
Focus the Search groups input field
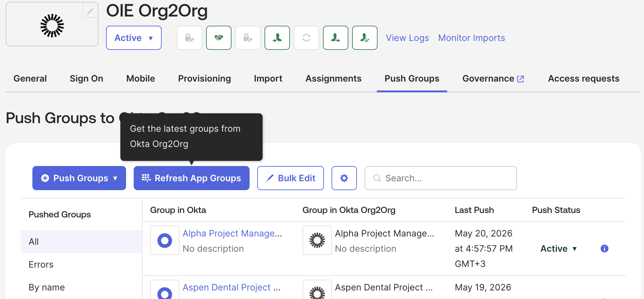[x=441, y=178]
